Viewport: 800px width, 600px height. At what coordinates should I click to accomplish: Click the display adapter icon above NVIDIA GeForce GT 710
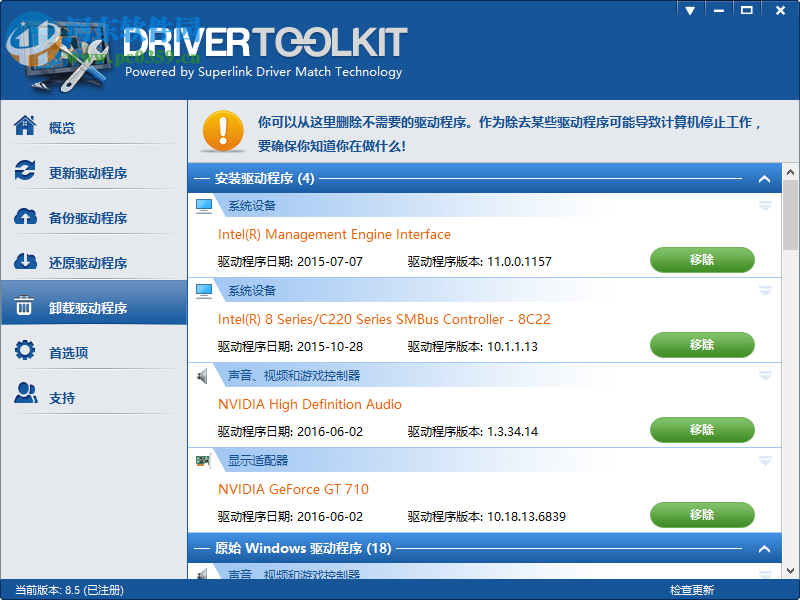coord(204,461)
